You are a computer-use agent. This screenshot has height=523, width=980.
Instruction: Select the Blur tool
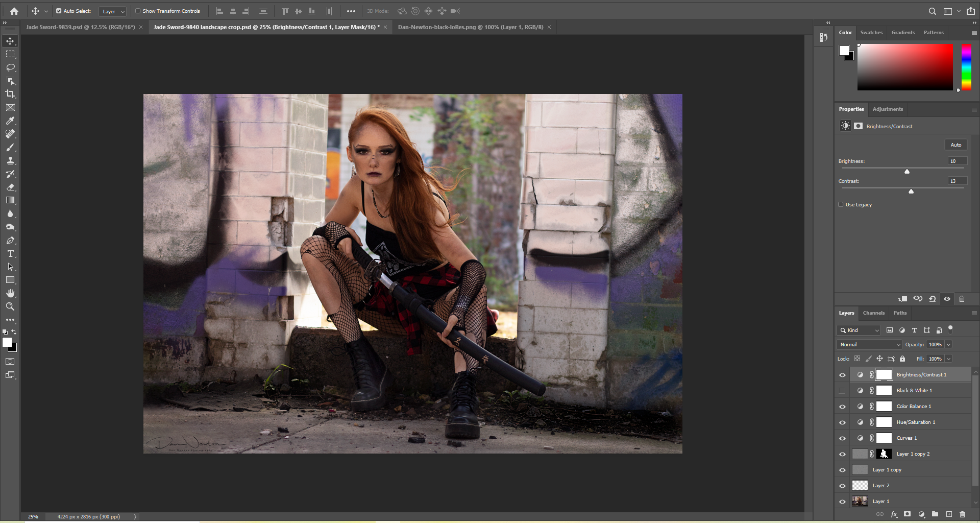pyautogui.click(x=10, y=213)
